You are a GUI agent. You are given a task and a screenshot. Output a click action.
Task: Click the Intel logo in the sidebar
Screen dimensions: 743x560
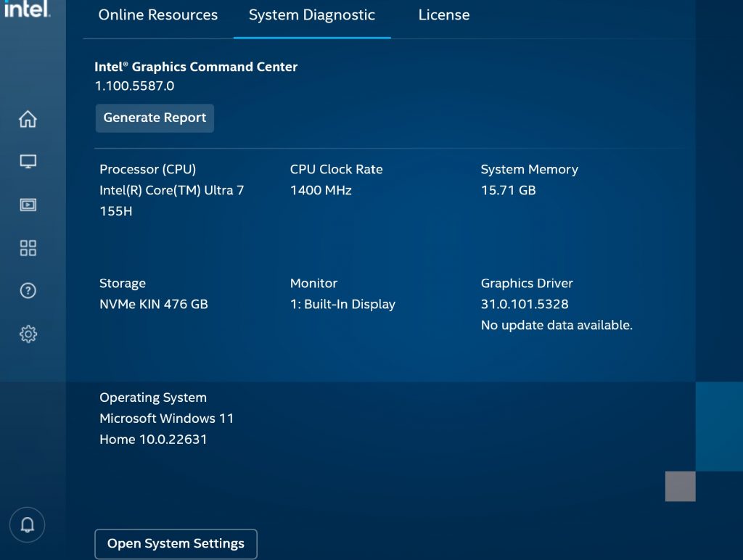point(28,9)
